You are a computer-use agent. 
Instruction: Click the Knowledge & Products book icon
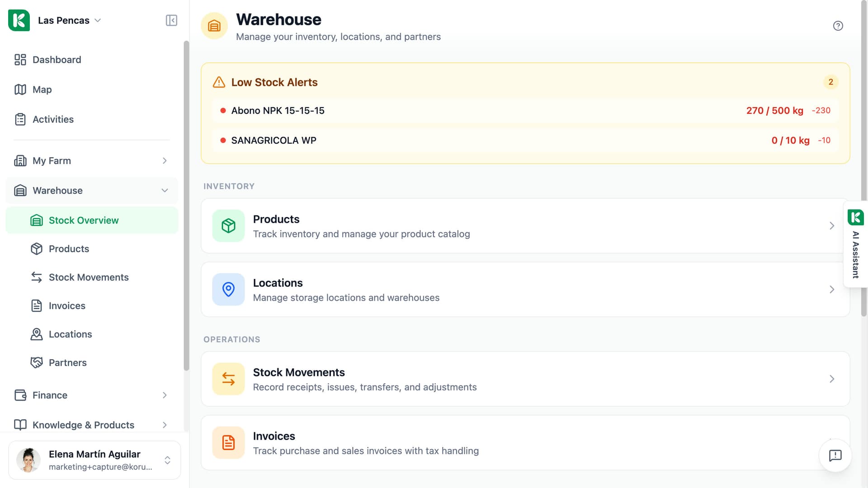click(20, 425)
